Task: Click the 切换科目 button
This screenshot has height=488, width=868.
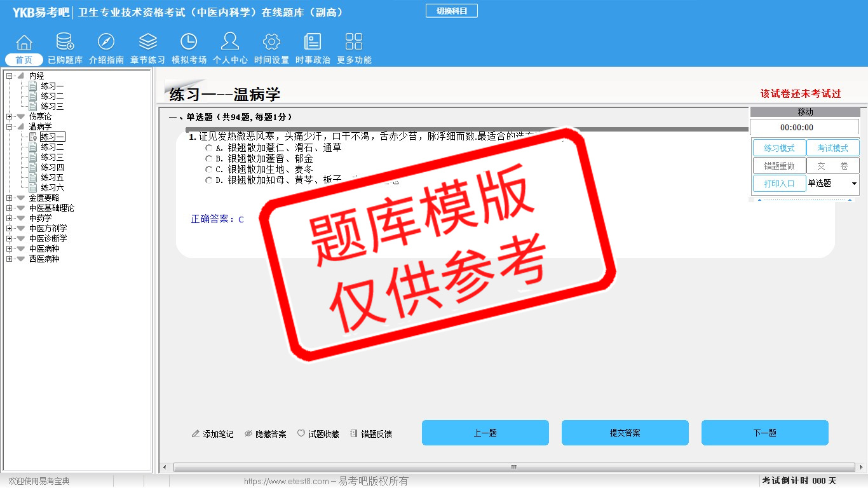Action: pyautogui.click(x=452, y=11)
